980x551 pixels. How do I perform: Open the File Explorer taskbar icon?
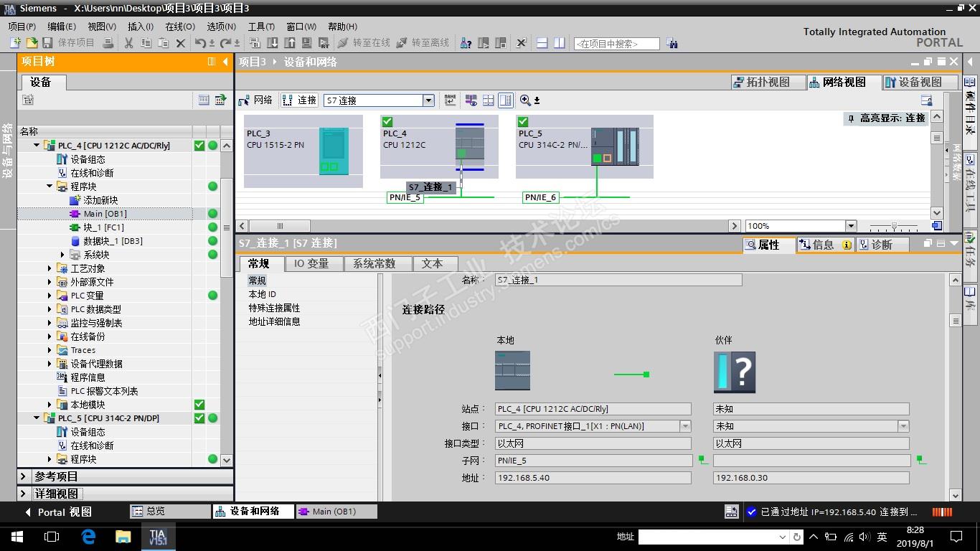[123, 537]
